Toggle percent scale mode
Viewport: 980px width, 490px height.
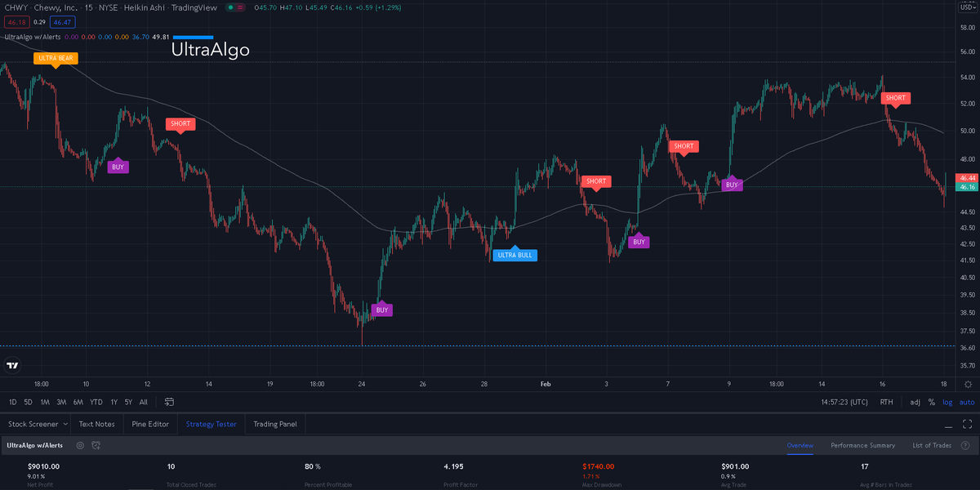931,402
